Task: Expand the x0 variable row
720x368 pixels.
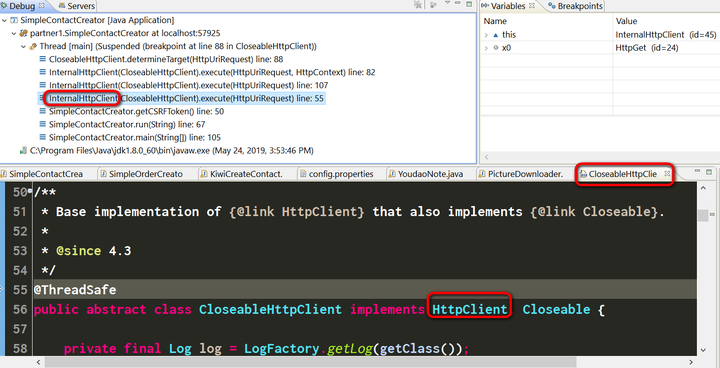Action: coord(486,48)
